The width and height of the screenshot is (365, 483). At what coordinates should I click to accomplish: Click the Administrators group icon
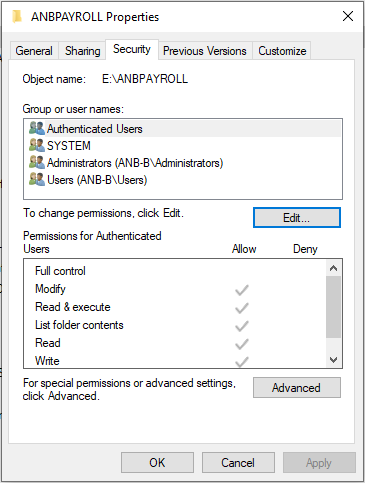click(x=37, y=162)
